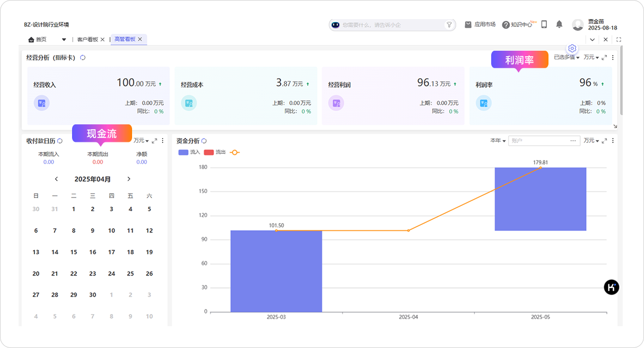
Task: Go to next month in calendar
Action: [x=129, y=179]
